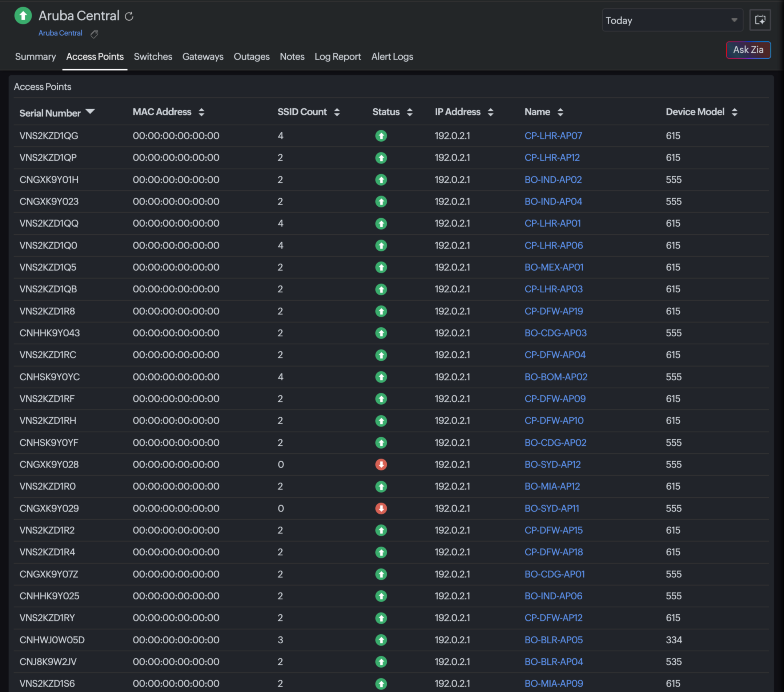Click green status icon for BO-BLR-AP05
This screenshot has height=692, width=784.
(381, 640)
